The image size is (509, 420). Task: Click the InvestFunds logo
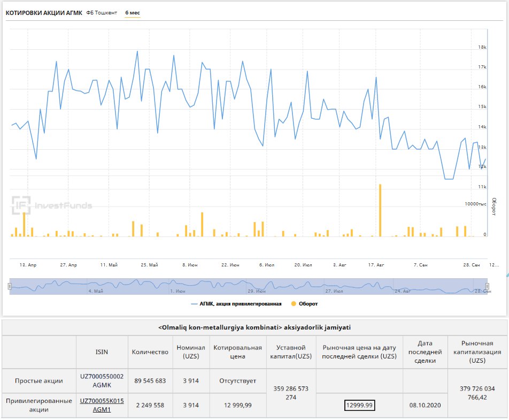click(52, 205)
